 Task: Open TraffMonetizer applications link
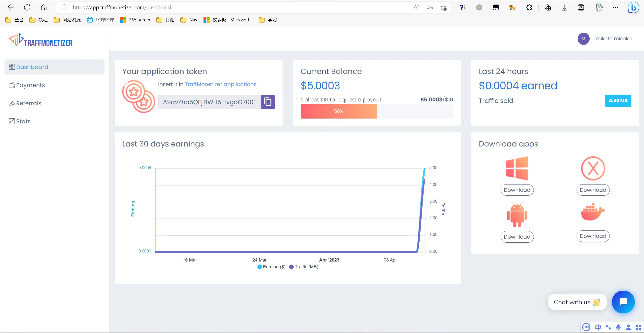(221, 84)
